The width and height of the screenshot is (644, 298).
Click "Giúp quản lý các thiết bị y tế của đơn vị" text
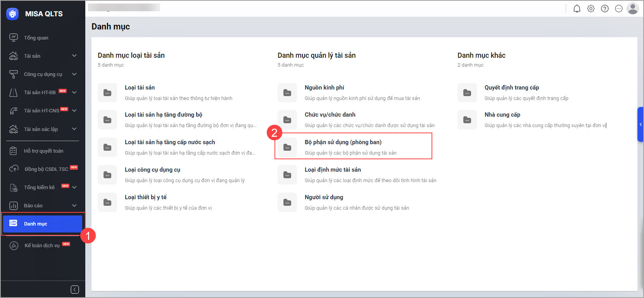pos(168,208)
